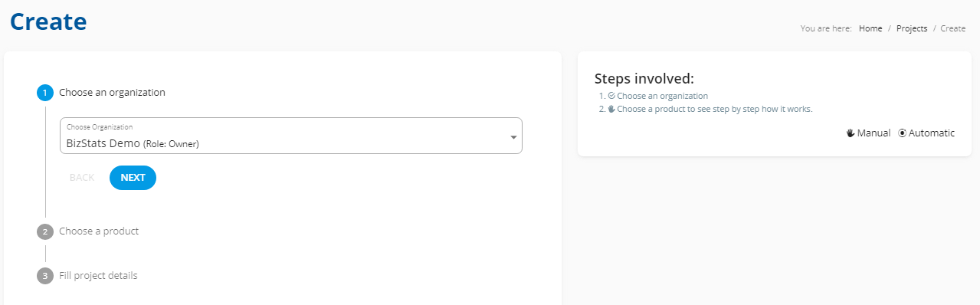Click the Manual hand icon

pos(851,133)
